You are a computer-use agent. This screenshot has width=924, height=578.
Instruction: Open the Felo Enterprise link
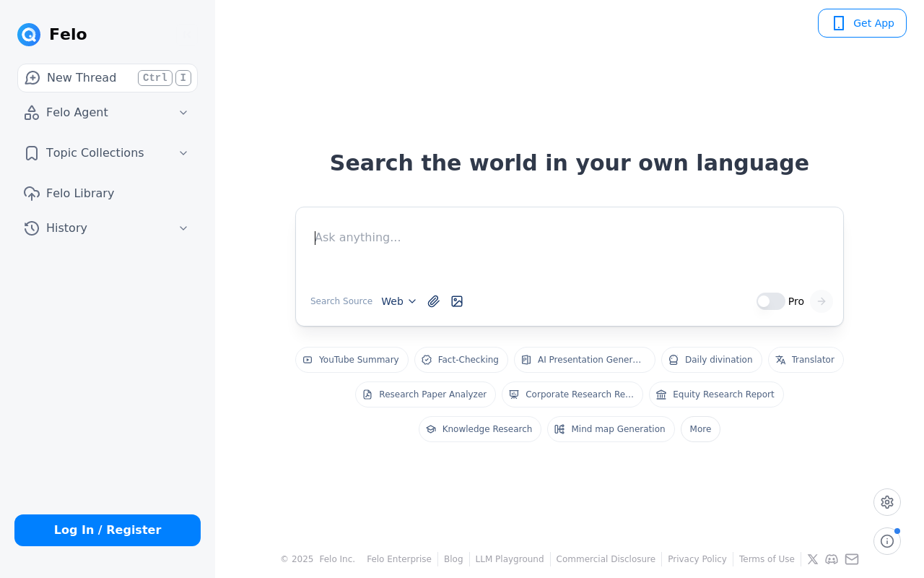[x=399, y=559]
